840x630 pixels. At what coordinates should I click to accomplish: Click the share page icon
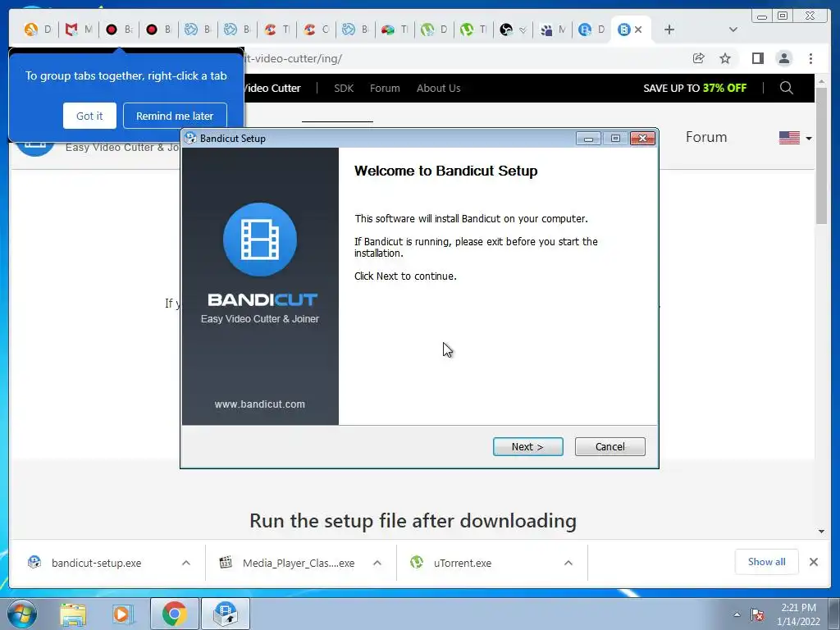pyautogui.click(x=698, y=58)
